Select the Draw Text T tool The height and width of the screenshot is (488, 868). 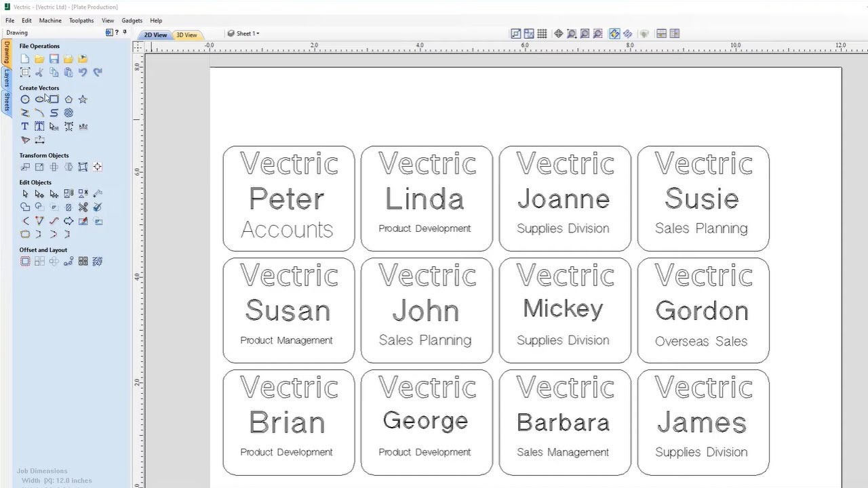pos(25,126)
